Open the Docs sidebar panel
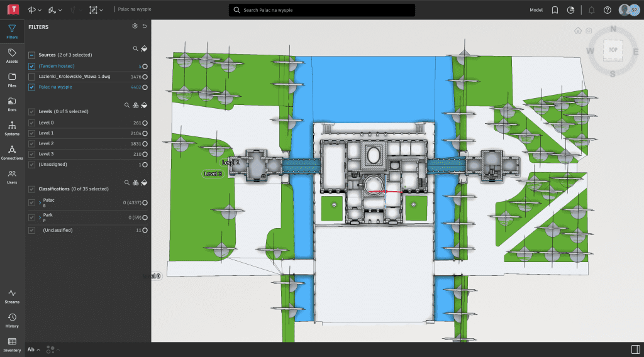The height and width of the screenshot is (357, 644). pyautogui.click(x=12, y=104)
